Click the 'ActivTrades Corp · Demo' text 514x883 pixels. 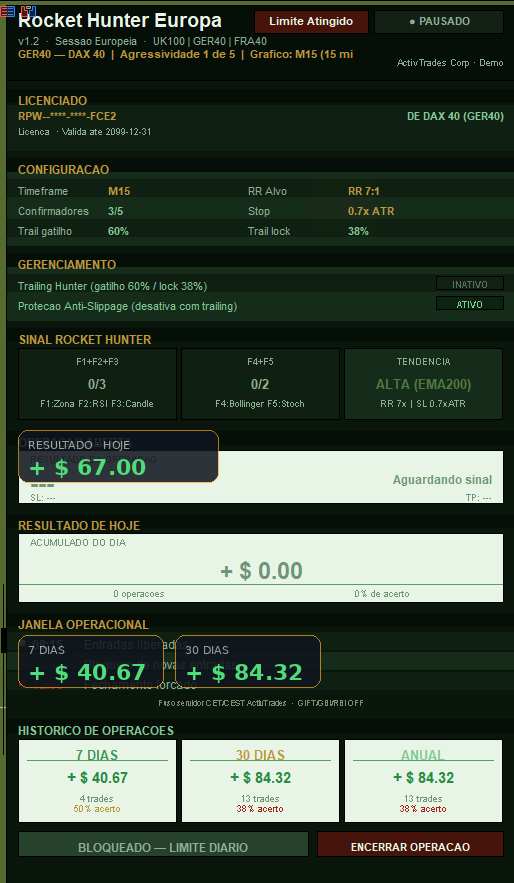coord(450,63)
